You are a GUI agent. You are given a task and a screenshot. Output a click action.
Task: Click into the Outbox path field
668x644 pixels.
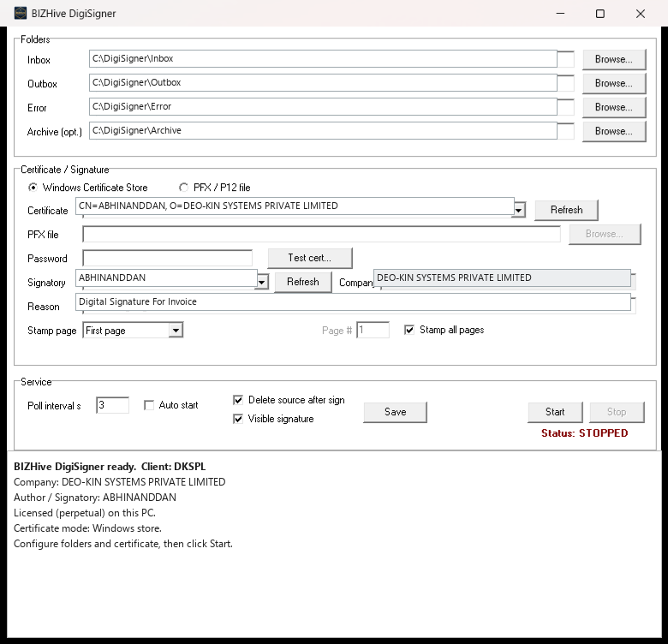point(323,82)
